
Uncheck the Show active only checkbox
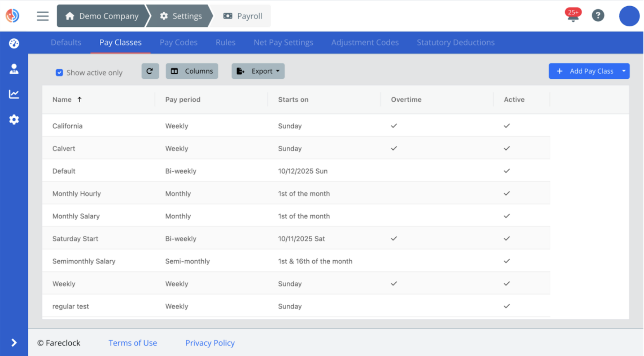(x=59, y=72)
